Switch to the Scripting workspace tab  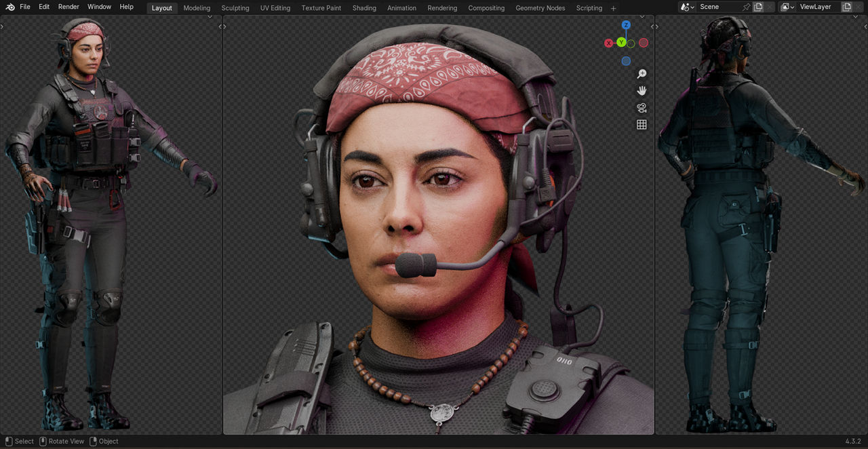pos(589,8)
